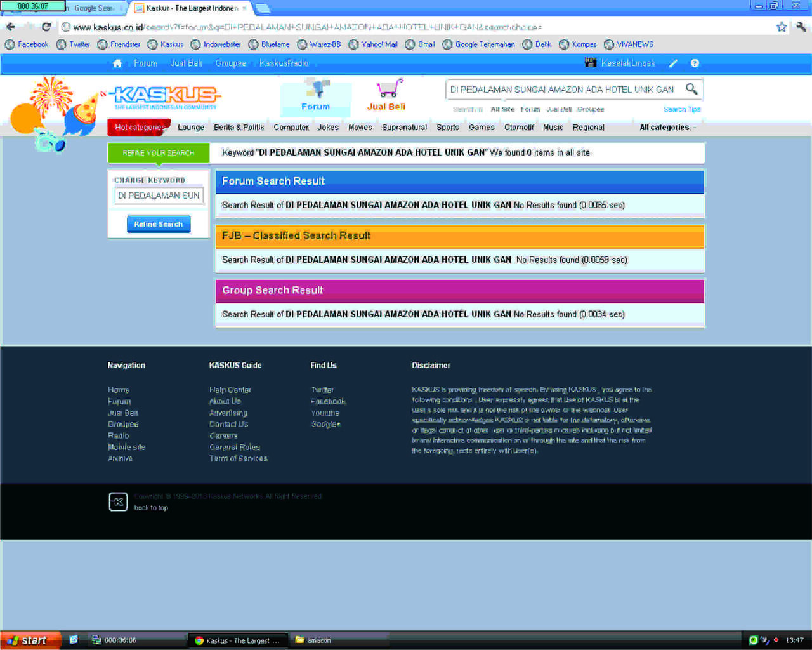Expand the All categories dropdown
Viewport: 812px width, 650px height.
tap(667, 128)
